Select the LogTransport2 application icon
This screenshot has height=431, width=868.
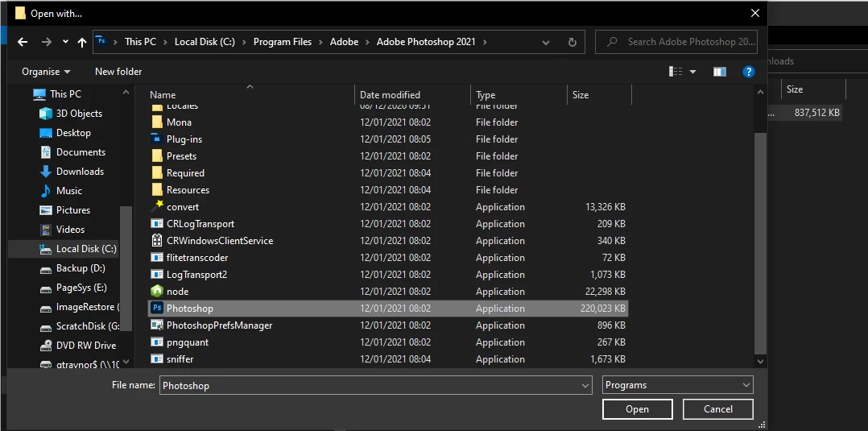pos(157,275)
